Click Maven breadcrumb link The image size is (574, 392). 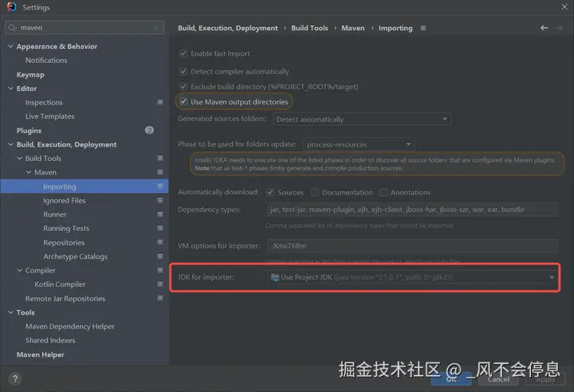click(353, 28)
